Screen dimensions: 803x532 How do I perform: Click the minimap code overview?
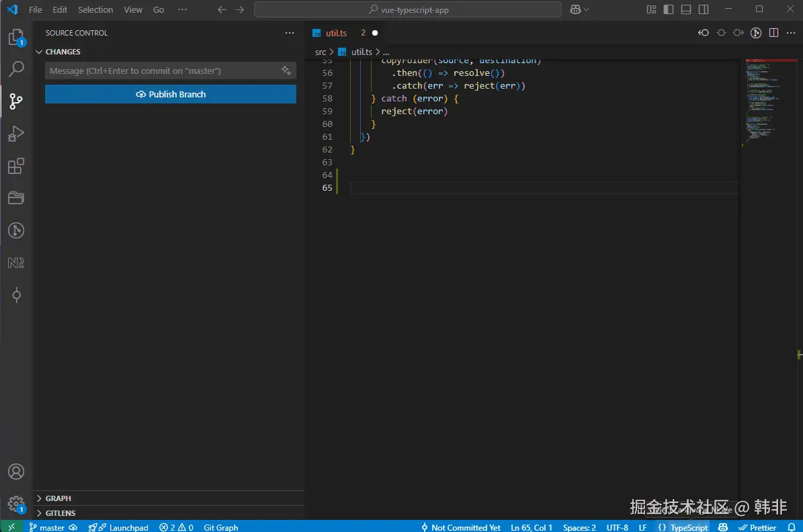[766, 101]
